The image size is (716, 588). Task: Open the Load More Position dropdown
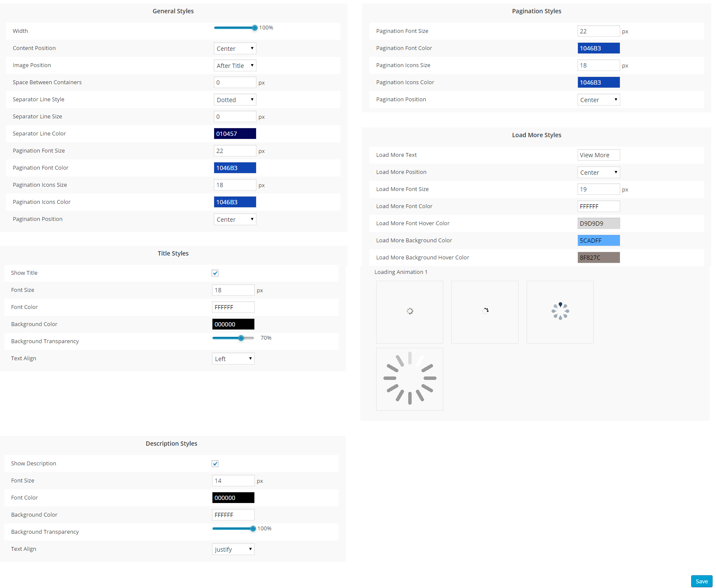[598, 172]
